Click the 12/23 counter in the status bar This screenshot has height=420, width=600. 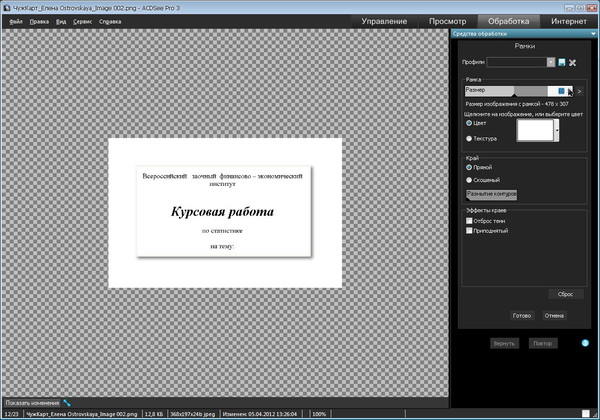pyautogui.click(x=12, y=414)
